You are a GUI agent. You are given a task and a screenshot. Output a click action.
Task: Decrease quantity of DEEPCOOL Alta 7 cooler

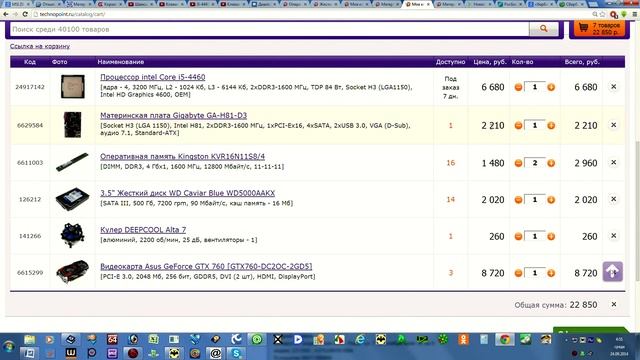click(518, 236)
